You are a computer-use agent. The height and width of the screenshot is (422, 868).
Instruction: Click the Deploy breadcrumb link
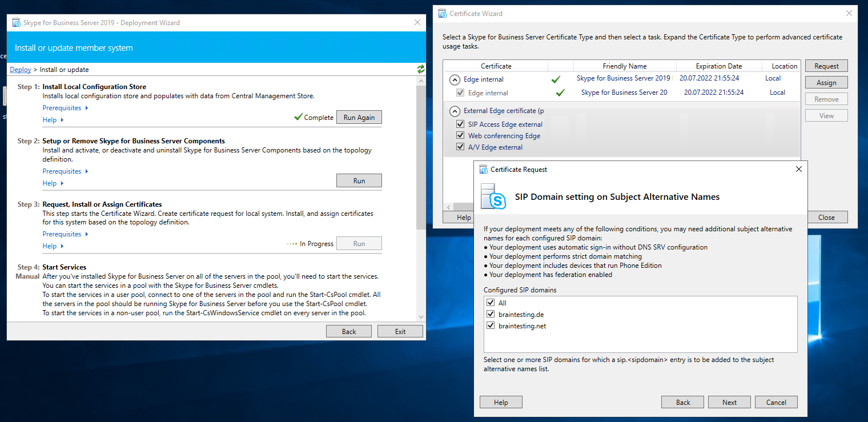[x=21, y=70]
